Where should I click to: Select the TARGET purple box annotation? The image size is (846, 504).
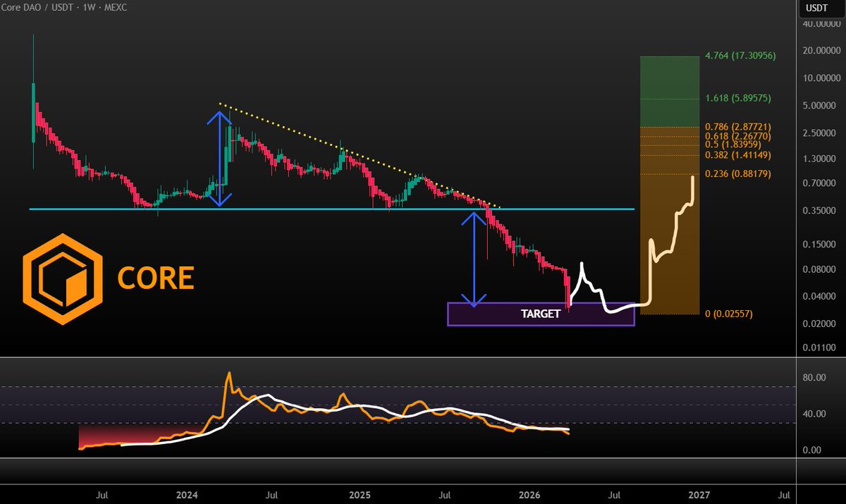540,314
